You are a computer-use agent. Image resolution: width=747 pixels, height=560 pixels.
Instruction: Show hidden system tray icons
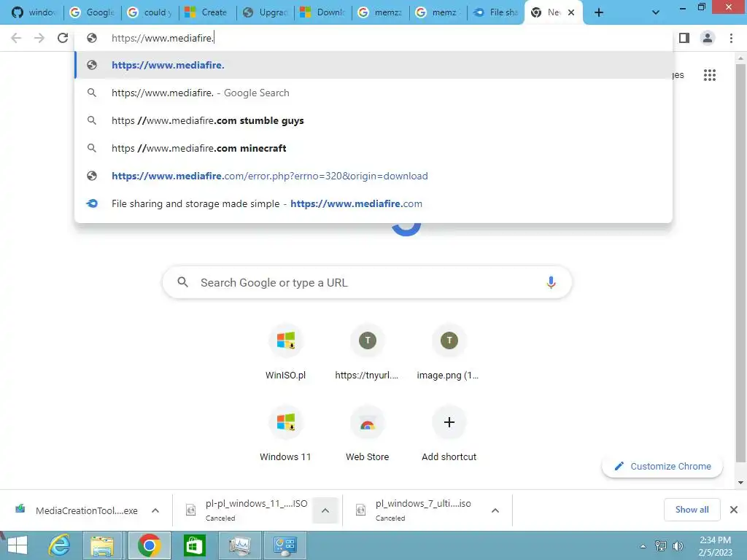pyautogui.click(x=643, y=546)
